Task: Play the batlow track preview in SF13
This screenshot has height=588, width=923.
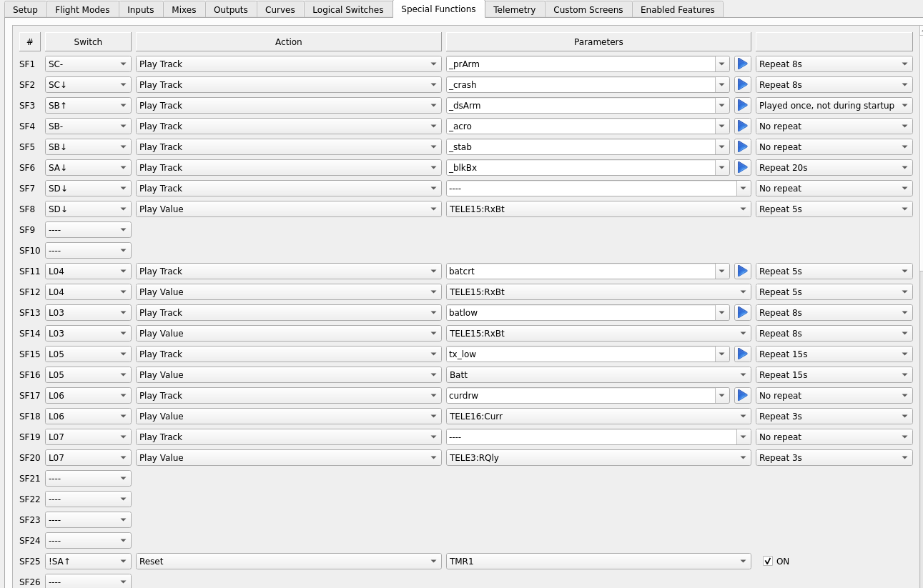Action: coord(742,313)
